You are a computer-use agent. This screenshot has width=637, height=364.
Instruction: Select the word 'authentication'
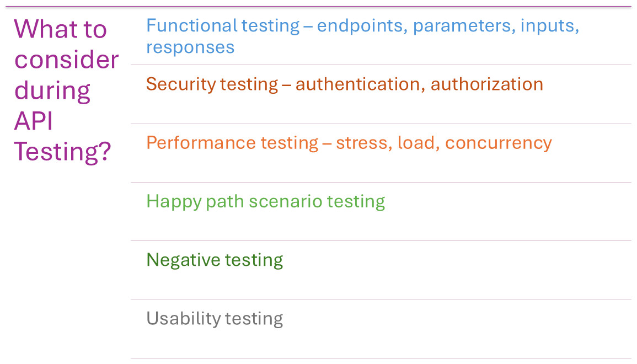357,84
